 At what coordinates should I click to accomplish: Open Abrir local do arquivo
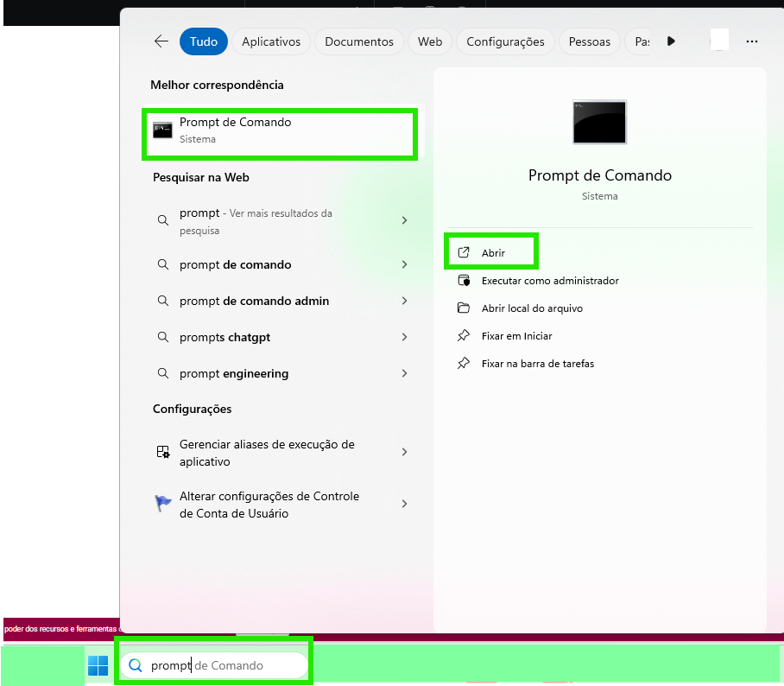(532, 308)
